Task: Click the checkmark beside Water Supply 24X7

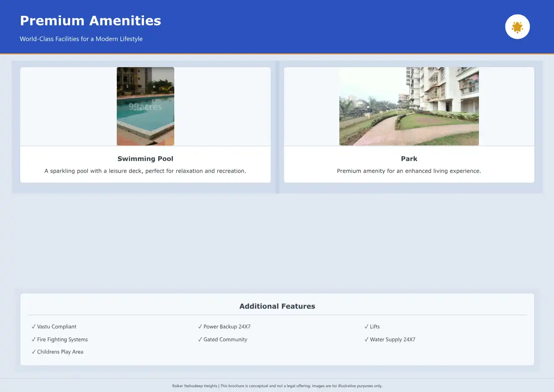Action: 366,339
